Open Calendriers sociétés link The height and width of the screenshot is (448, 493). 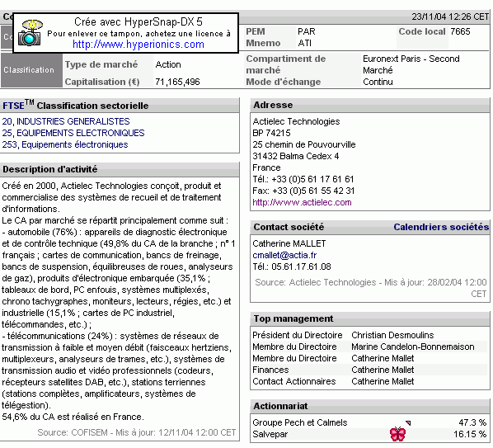(441, 227)
